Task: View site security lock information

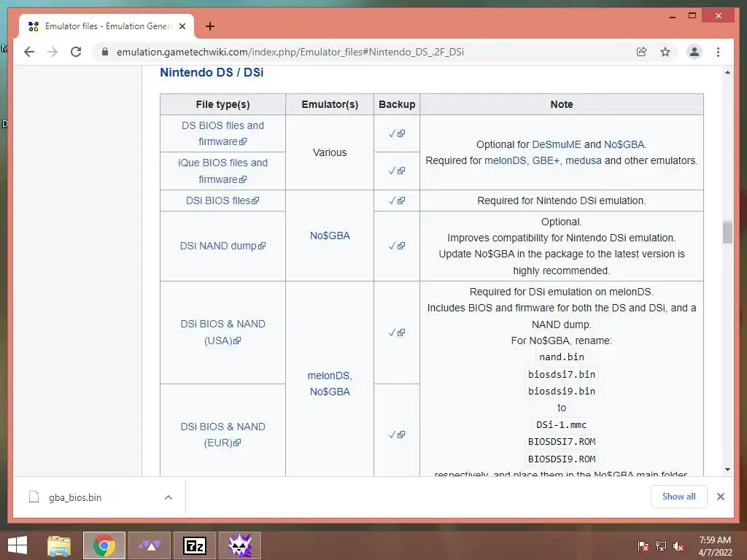Action: (105, 52)
